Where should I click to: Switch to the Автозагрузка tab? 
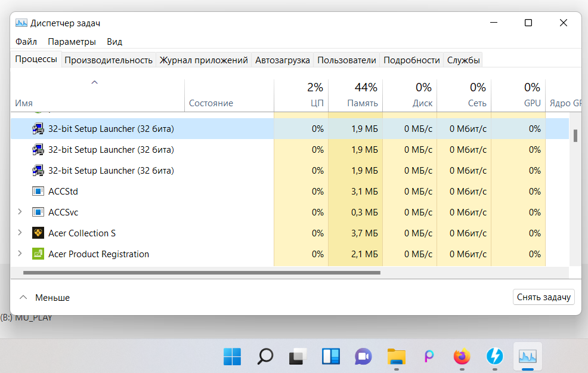(x=283, y=60)
